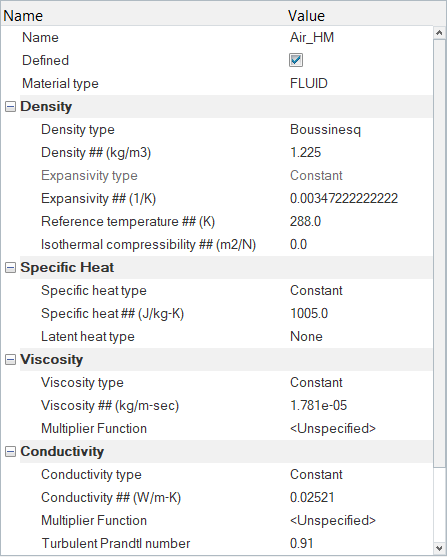
Task: Edit the Specific heat 1005.0 value
Action: coord(360,313)
